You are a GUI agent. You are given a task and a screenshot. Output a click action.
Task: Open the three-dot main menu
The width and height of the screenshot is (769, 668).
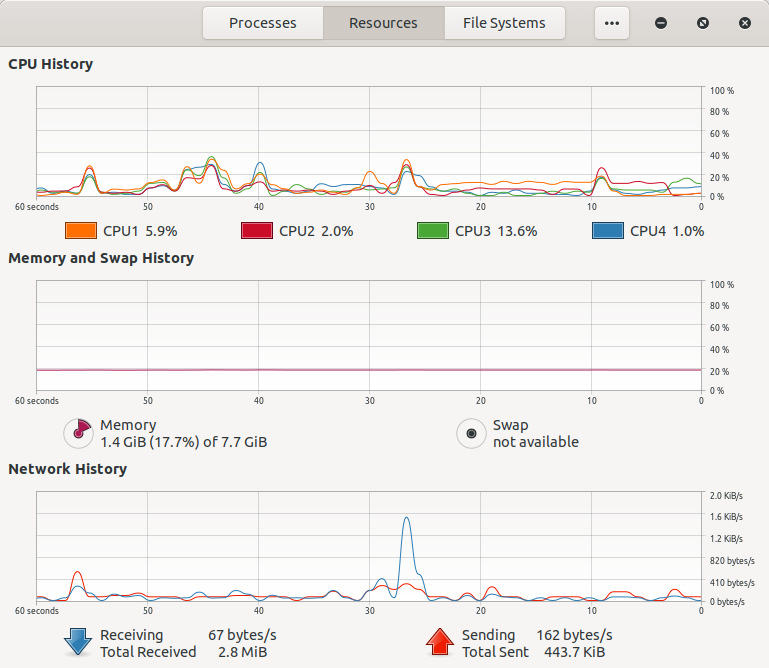point(612,23)
